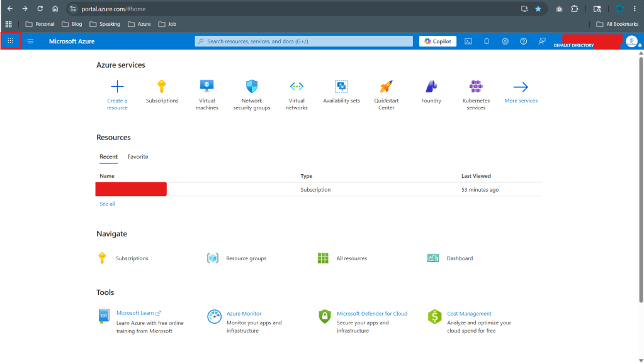Click the page vertical scrollbar
Screen dimensions: 644x364
pos(641,180)
